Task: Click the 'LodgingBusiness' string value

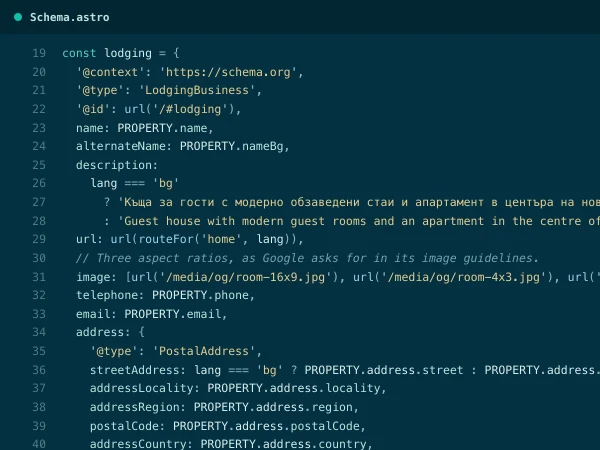Action: point(197,90)
